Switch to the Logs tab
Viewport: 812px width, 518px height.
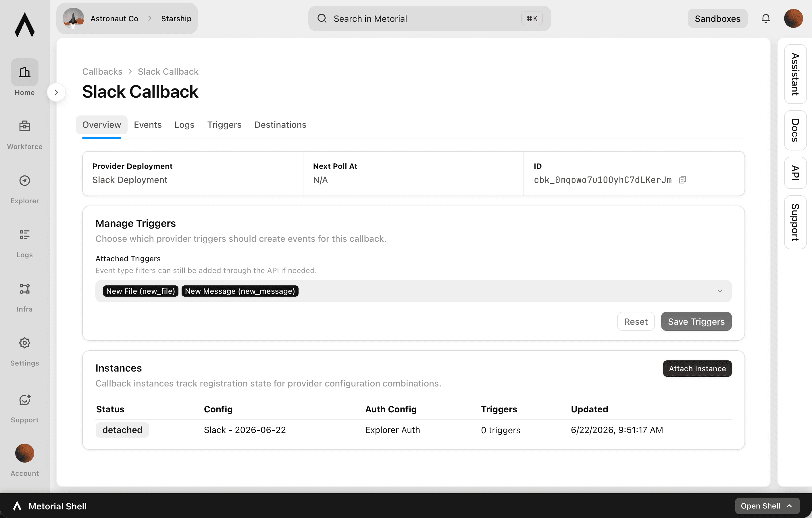[184, 125]
